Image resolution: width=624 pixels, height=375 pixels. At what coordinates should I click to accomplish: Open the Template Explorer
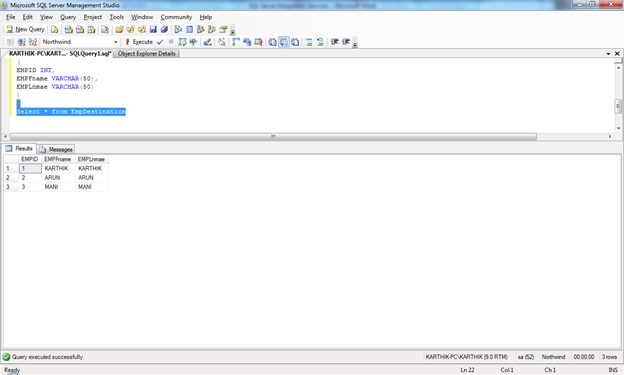pos(212,29)
